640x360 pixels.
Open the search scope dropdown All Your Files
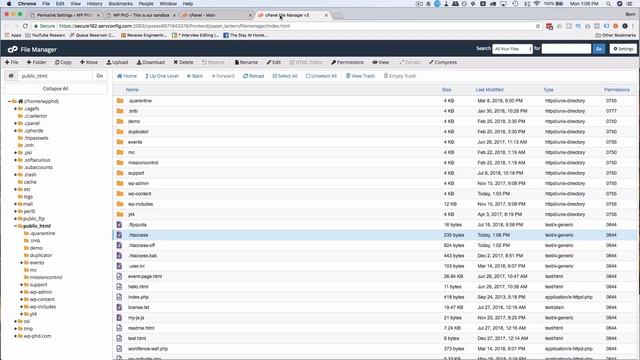pos(512,49)
